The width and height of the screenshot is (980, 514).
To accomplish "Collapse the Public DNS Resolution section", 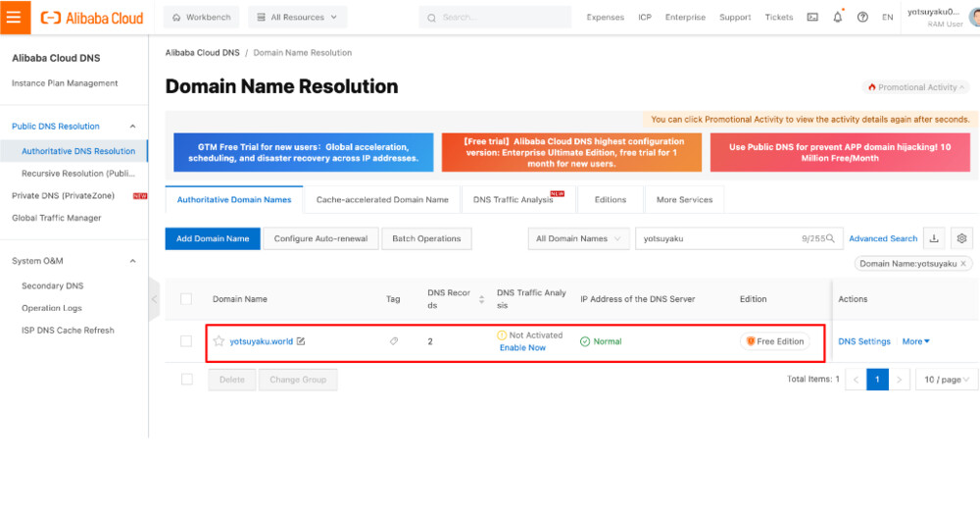I will click(132, 127).
